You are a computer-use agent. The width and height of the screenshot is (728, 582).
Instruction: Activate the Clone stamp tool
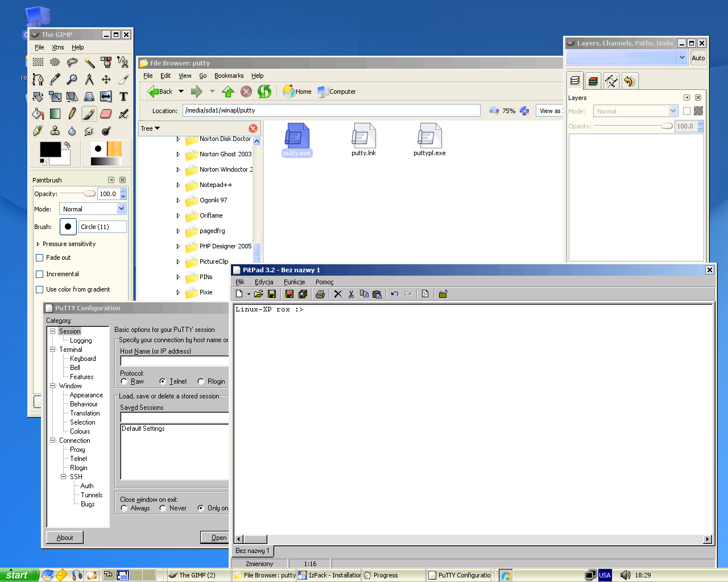click(x=55, y=131)
